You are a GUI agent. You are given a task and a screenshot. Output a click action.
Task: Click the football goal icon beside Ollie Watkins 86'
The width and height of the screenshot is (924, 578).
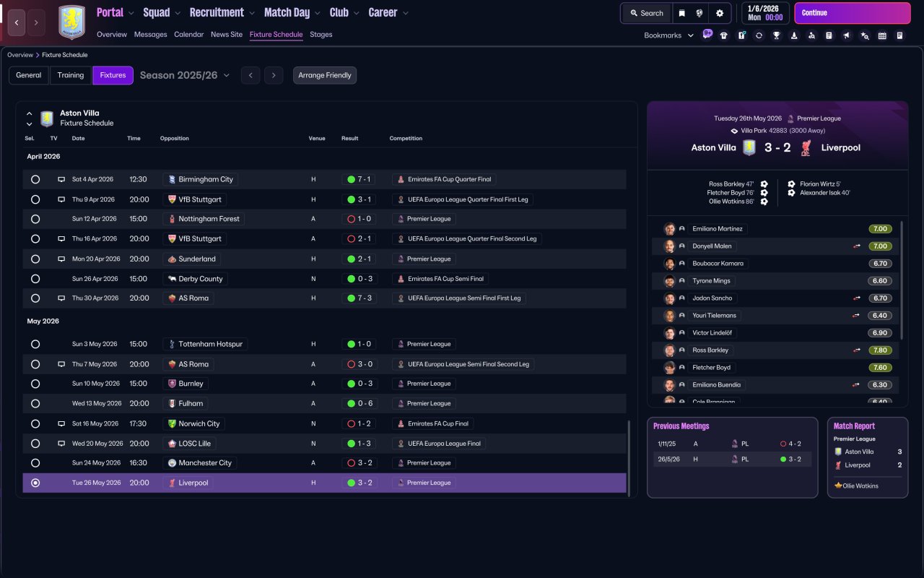[x=764, y=202]
